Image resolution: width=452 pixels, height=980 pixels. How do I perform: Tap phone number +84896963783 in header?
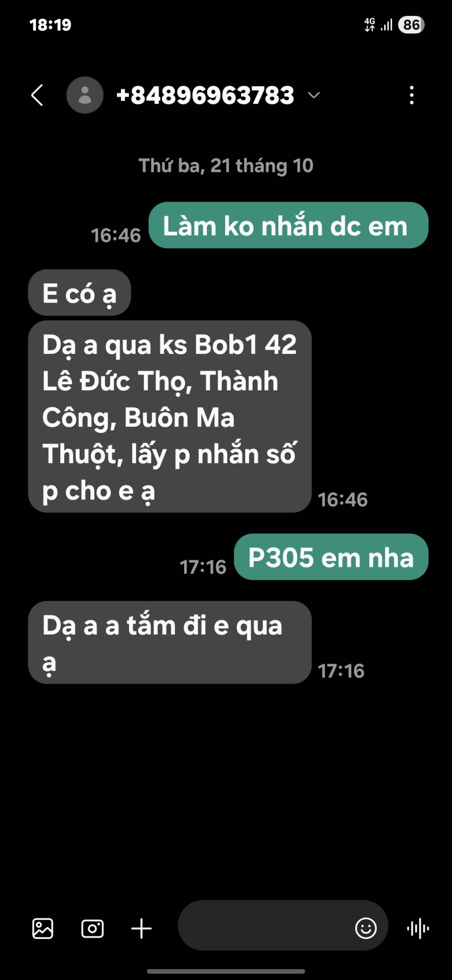[x=205, y=95]
